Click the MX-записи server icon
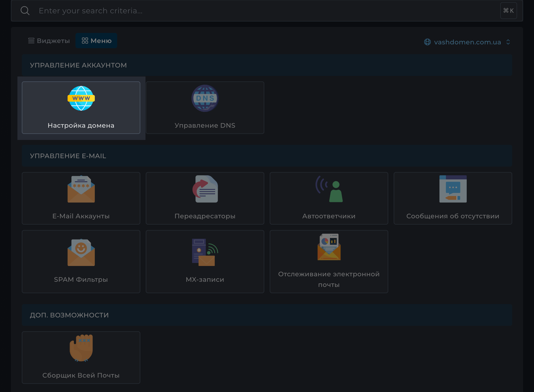The image size is (534, 392). (205, 252)
